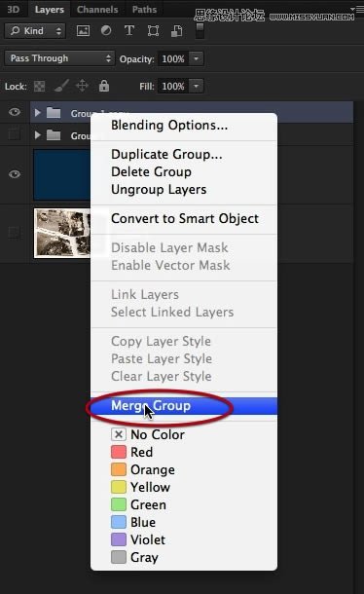This screenshot has width=364, height=594.
Task: Switch to the Channels tab
Action: tap(97, 9)
